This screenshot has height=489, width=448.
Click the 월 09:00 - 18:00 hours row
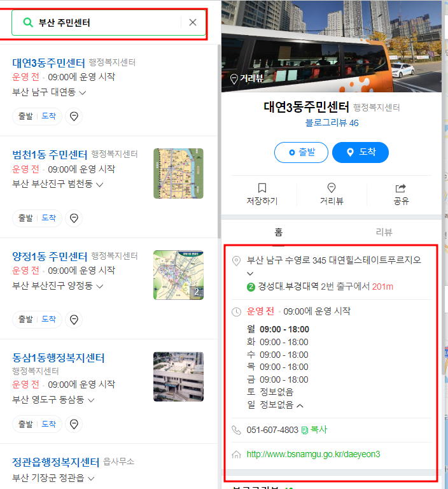(x=278, y=329)
